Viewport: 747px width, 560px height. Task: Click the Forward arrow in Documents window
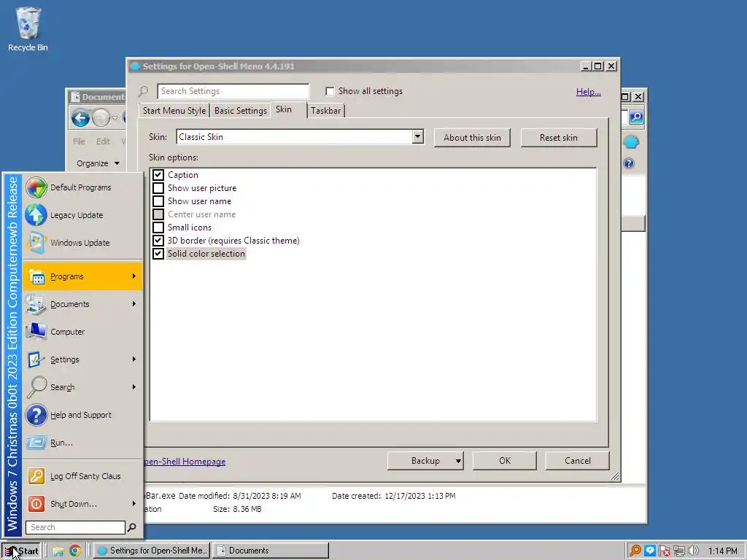point(101,117)
